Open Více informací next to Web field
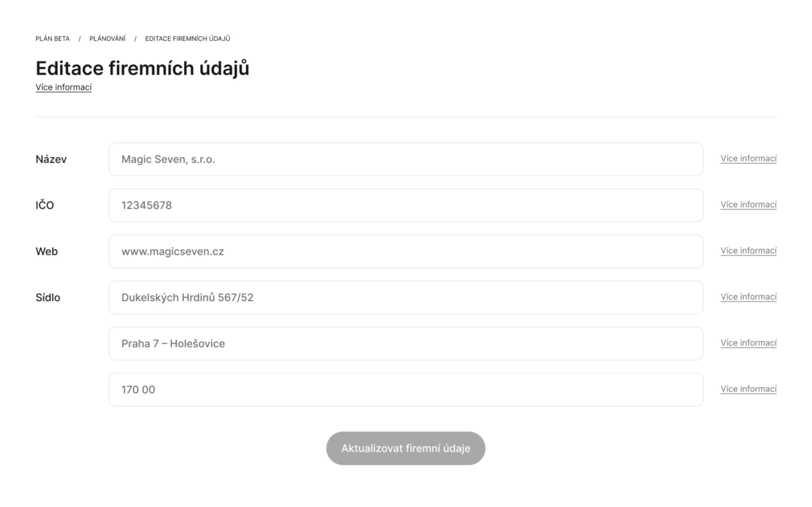Viewport: 812px width, 507px height. (x=748, y=251)
